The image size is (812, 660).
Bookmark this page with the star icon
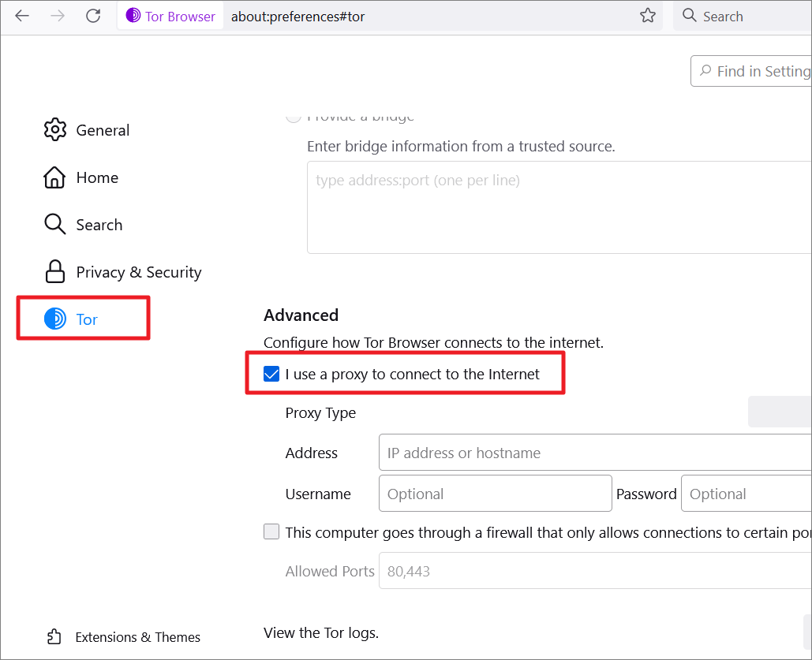pos(647,16)
